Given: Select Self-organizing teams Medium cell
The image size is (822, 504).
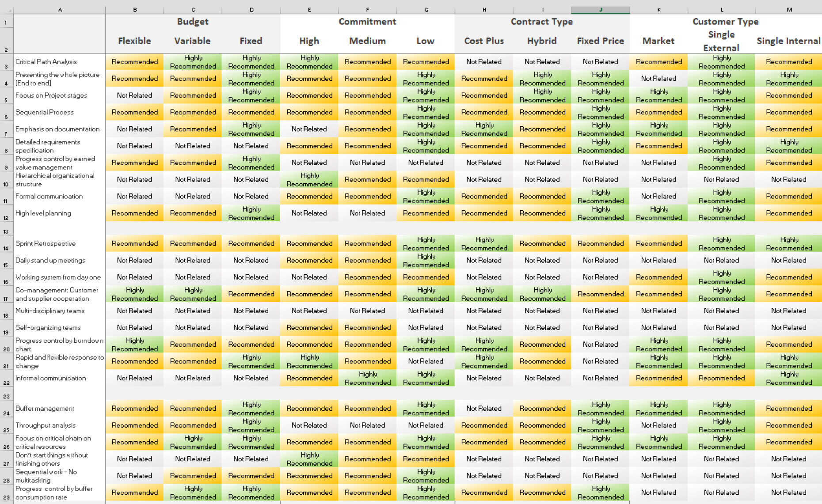Looking at the screenshot, I should 367,327.
